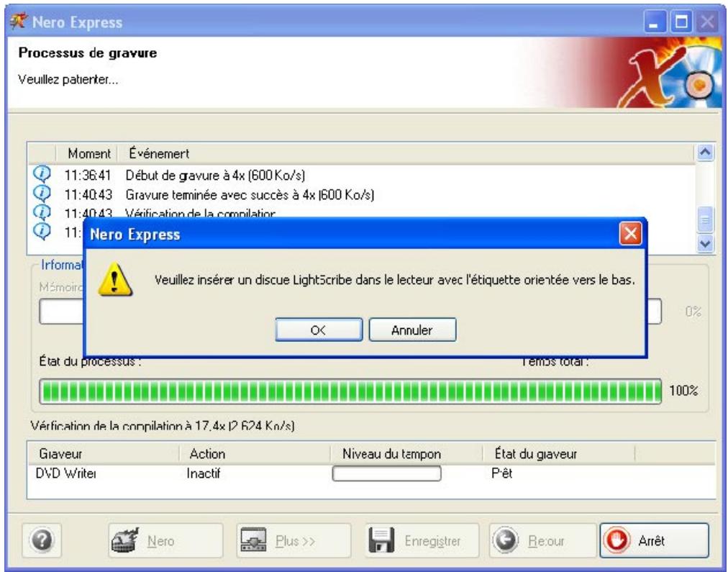Click the Graveur column header
Screen dimensions: 728x572
pyautogui.click(x=104, y=453)
